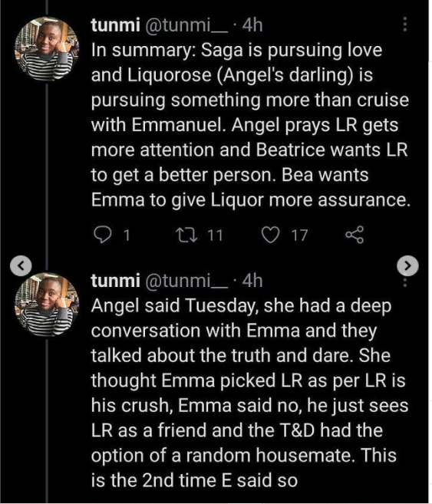Screen dimensions: 432x504
Task: Click the retweet icon on first tweet
Action: 187,235
